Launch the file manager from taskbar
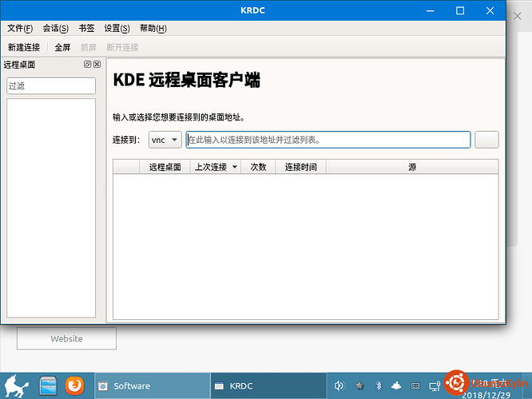Screen dimensions: 532x399 coord(48,385)
